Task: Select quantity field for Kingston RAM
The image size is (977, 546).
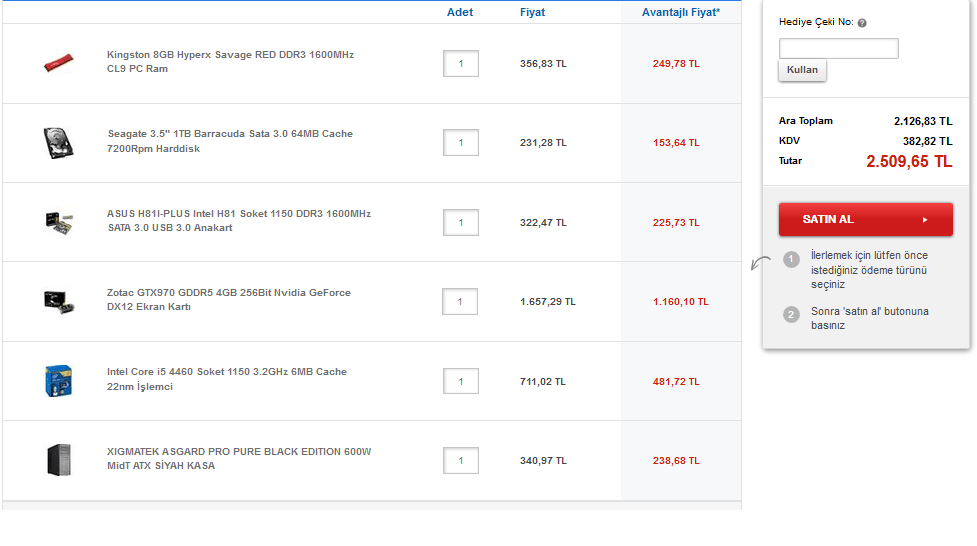Action: 461,64
